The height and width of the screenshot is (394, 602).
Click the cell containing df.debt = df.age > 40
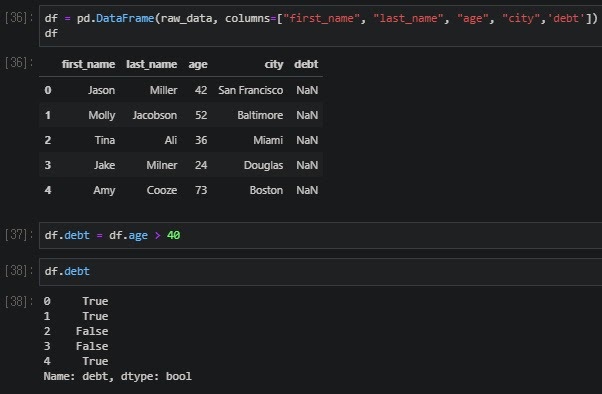pos(321,235)
